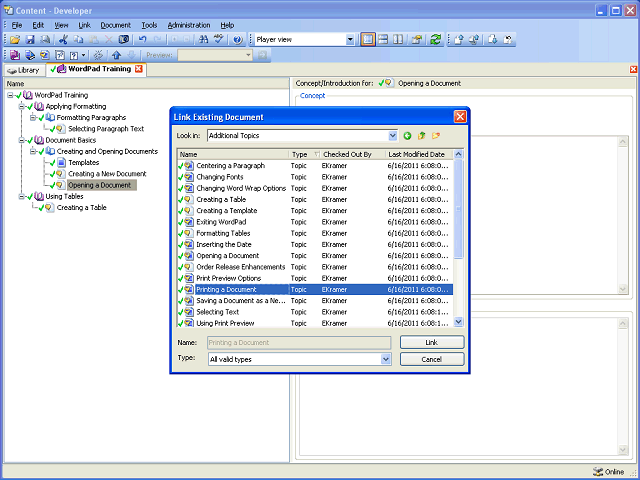Select the single-pane layout icon
The width and height of the screenshot is (640, 480).
point(368,39)
